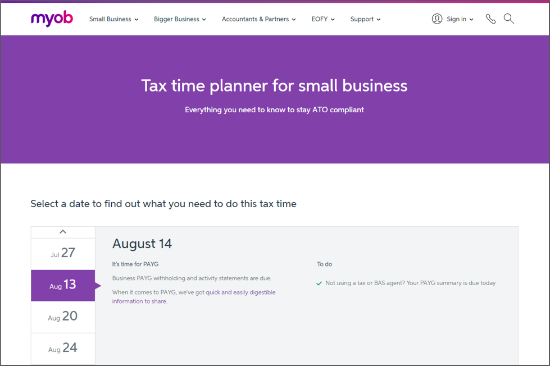Click the PAYG summary to-do item

[410, 283]
